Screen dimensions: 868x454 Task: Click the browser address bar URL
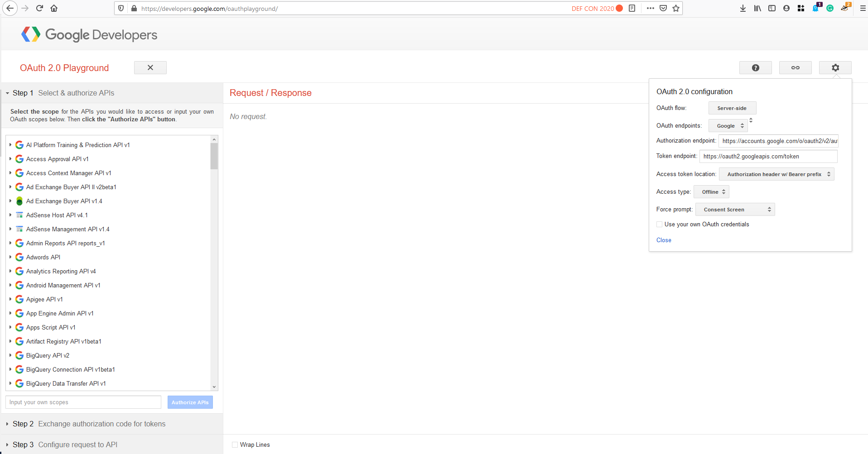(x=209, y=9)
